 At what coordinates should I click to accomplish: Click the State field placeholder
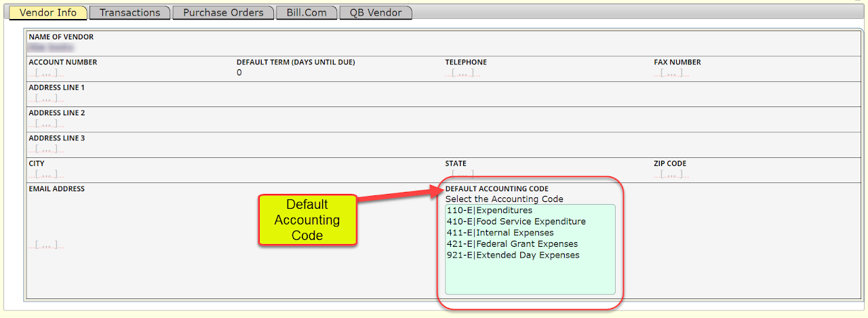pos(462,175)
